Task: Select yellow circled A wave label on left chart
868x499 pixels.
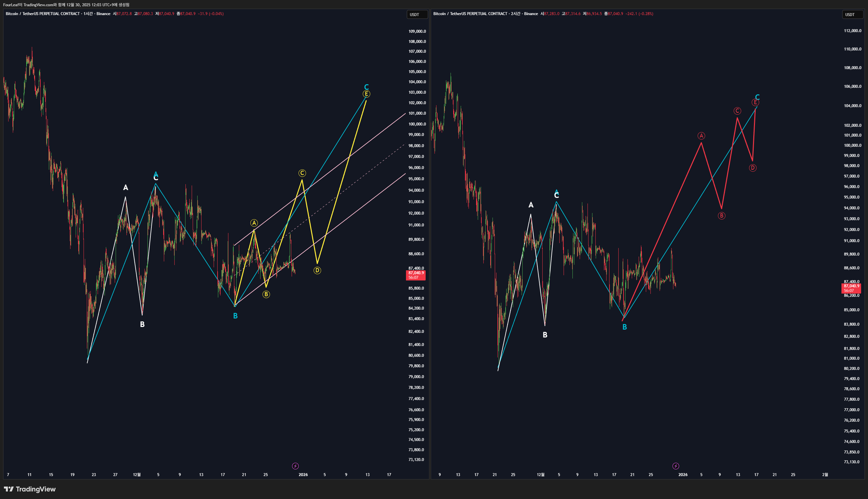Action: (x=254, y=223)
